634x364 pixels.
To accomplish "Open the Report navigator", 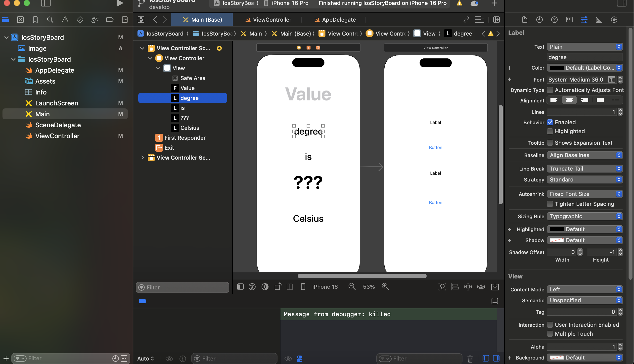I will click(x=125, y=20).
